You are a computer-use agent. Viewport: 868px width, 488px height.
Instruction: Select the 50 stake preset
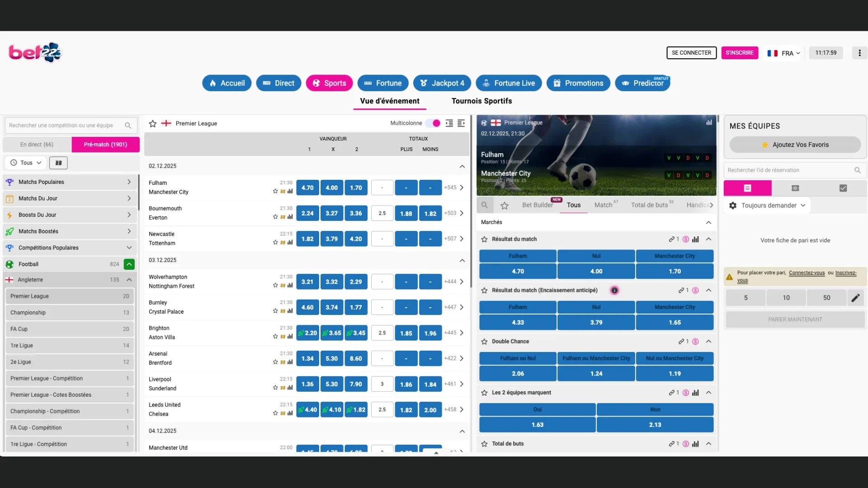826,297
